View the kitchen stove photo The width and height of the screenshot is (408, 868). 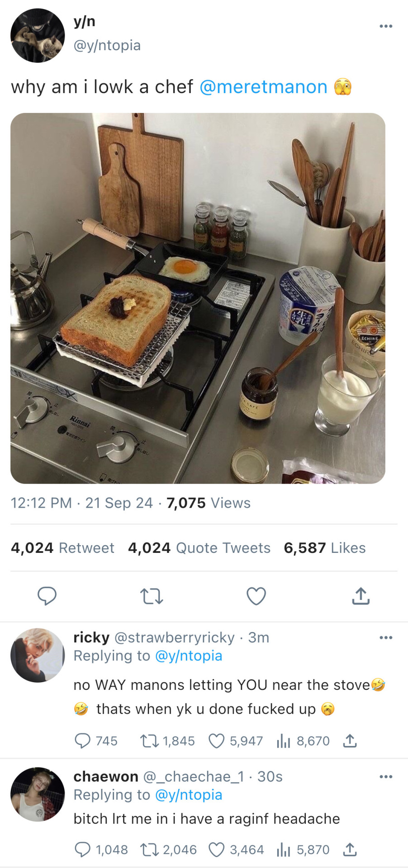coord(198,298)
